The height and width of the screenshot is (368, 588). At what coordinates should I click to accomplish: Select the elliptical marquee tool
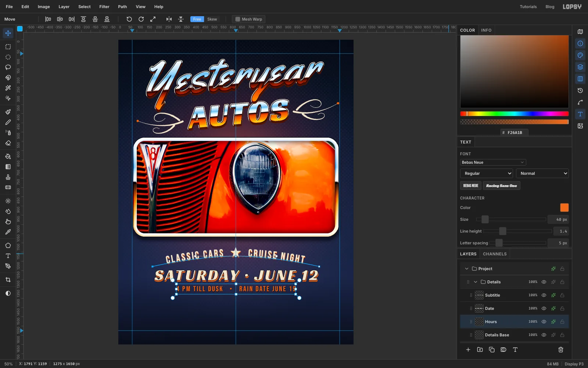pyautogui.click(x=8, y=57)
